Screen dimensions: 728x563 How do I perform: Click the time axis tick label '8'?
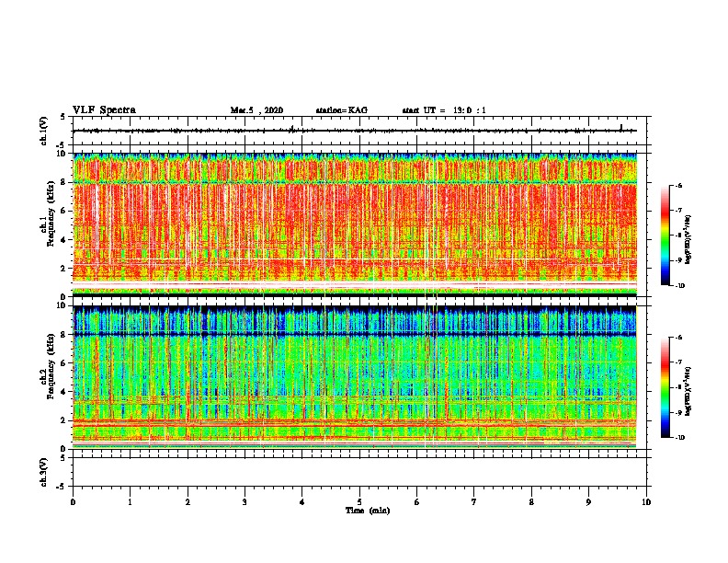coord(531,502)
